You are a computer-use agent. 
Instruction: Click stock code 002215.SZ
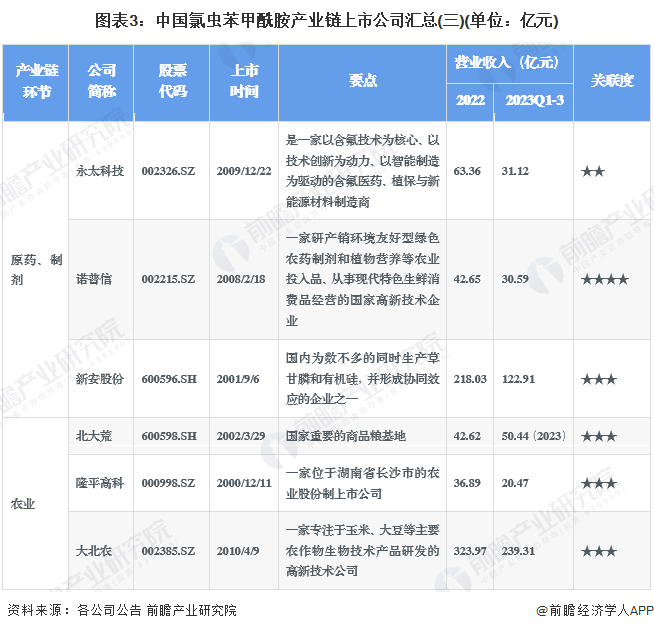168,279
